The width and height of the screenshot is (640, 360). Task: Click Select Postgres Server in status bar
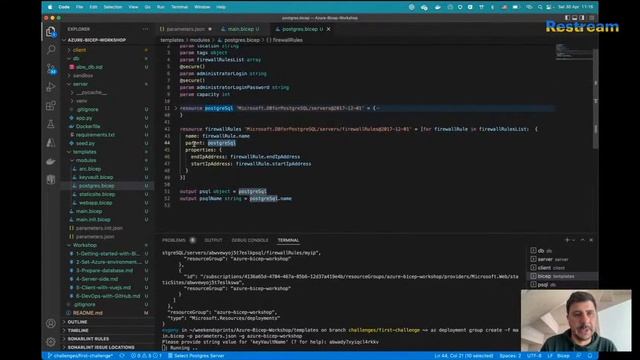click(196, 356)
